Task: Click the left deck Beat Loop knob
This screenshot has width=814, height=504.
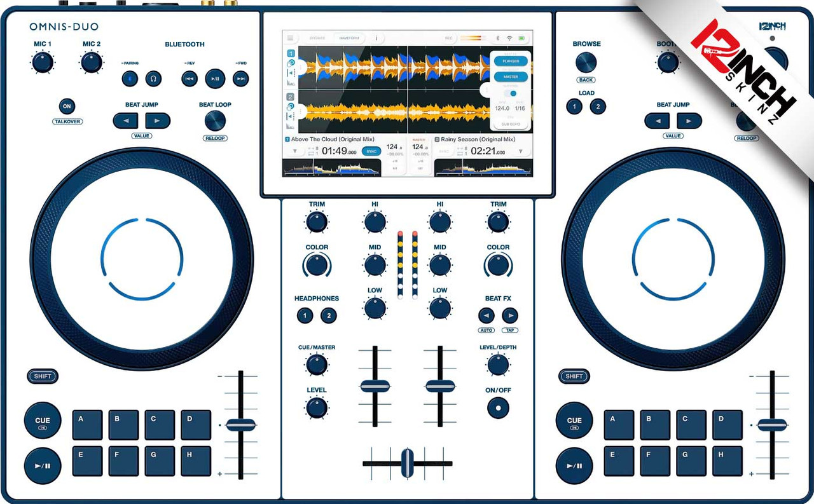Action: point(215,121)
